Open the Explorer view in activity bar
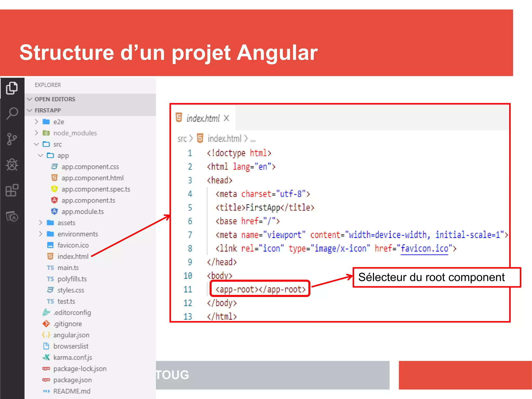Image resolution: width=532 pixels, height=399 pixels. [12, 88]
